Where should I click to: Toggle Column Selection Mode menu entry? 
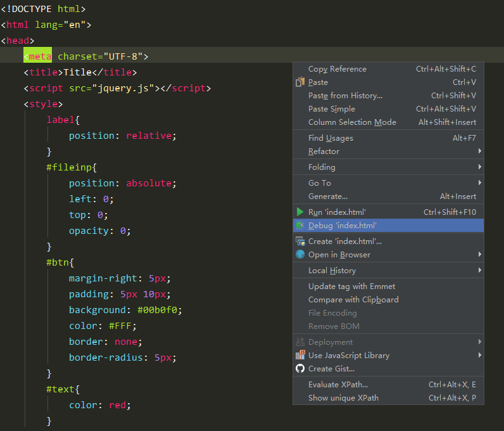pos(388,122)
